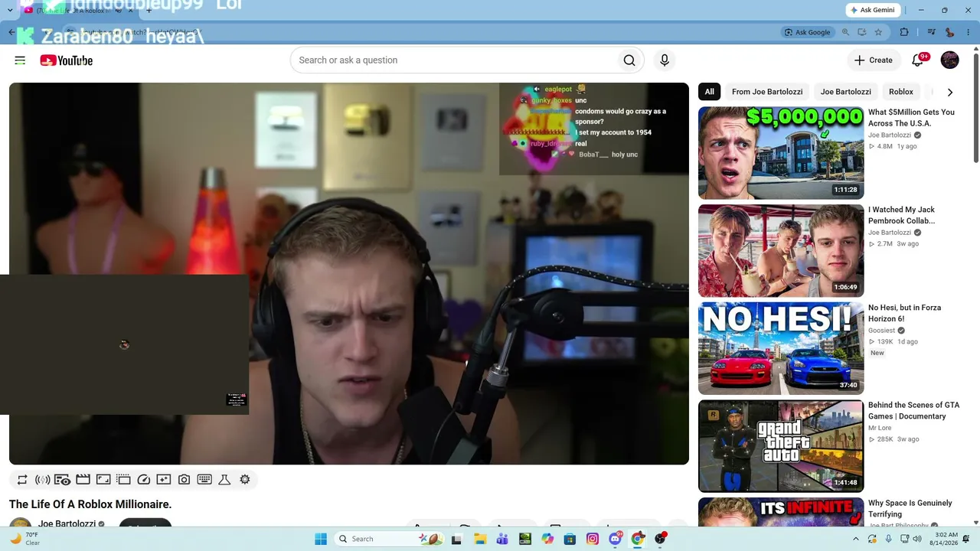Viewport: 980px width, 551px height.
Task: Open the Chrome extensions puzzle icon
Action: click(904, 32)
